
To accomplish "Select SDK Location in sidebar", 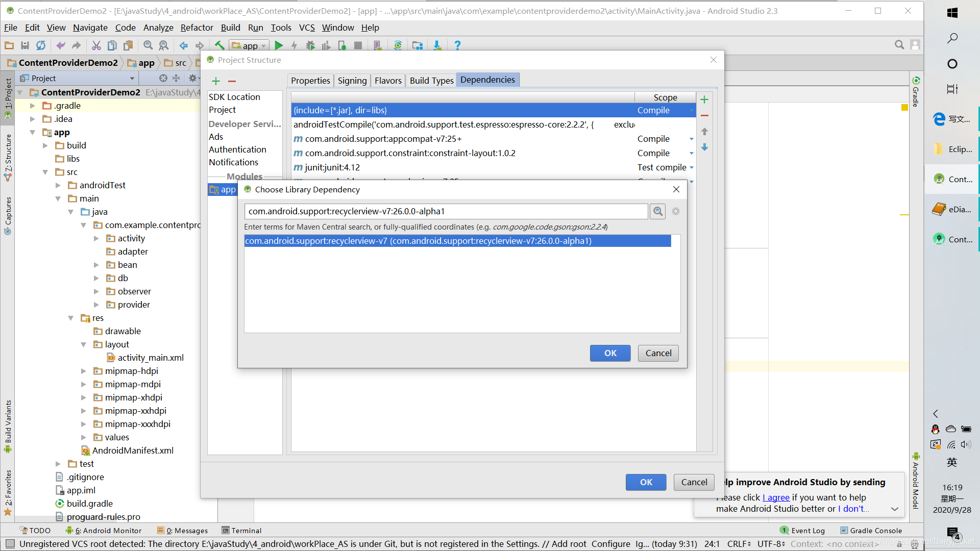I will pos(234,97).
